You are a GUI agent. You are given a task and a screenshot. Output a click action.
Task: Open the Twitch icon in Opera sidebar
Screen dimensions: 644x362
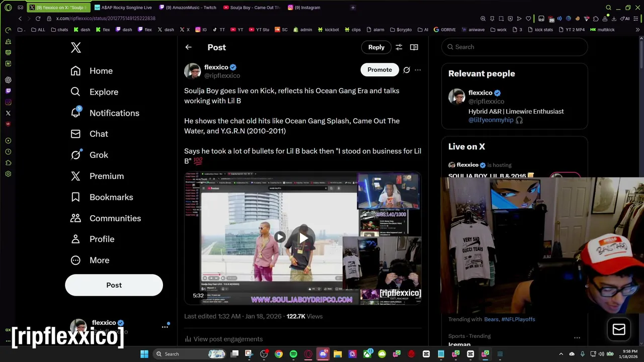pos(8,91)
